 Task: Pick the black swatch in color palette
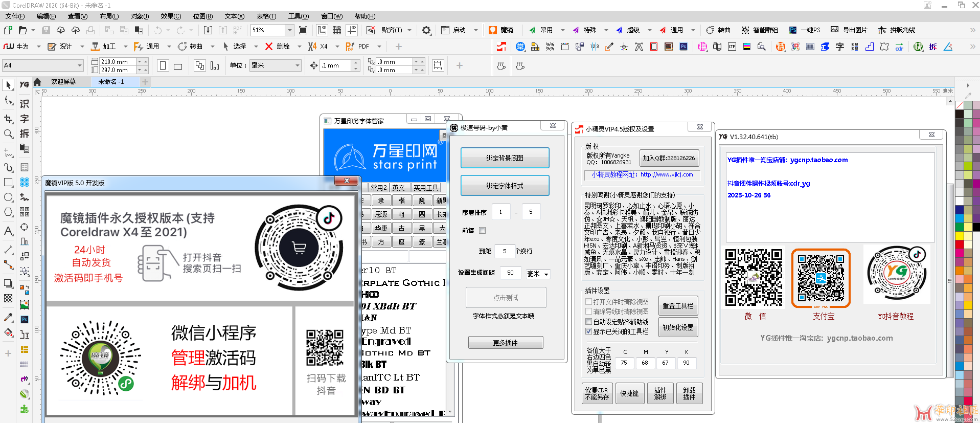(960, 114)
